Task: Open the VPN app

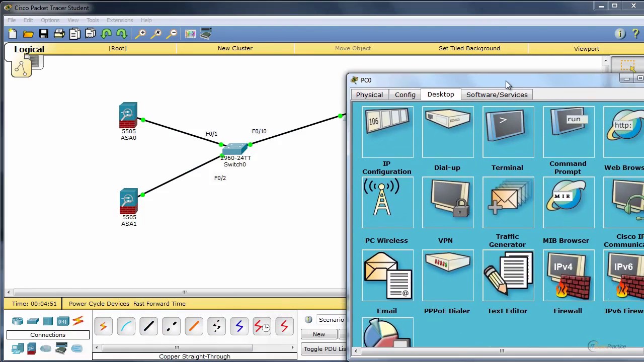Action: (x=448, y=203)
